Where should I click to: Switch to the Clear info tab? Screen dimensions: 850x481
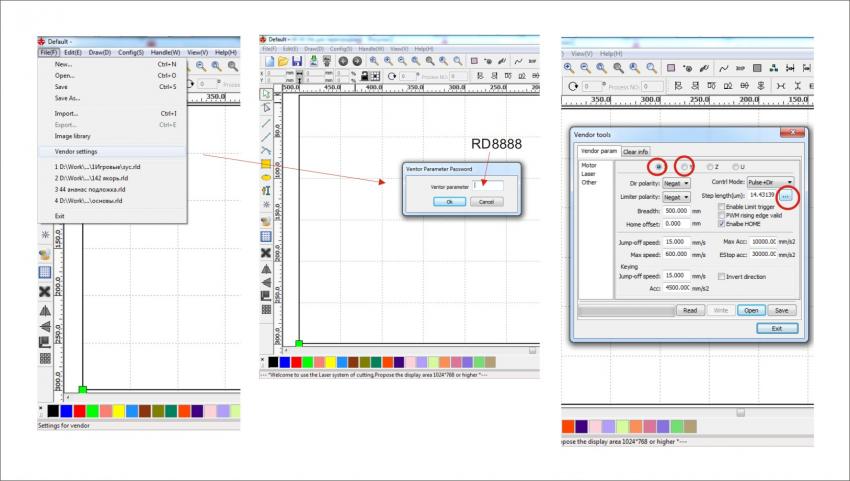click(x=635, y=152)
